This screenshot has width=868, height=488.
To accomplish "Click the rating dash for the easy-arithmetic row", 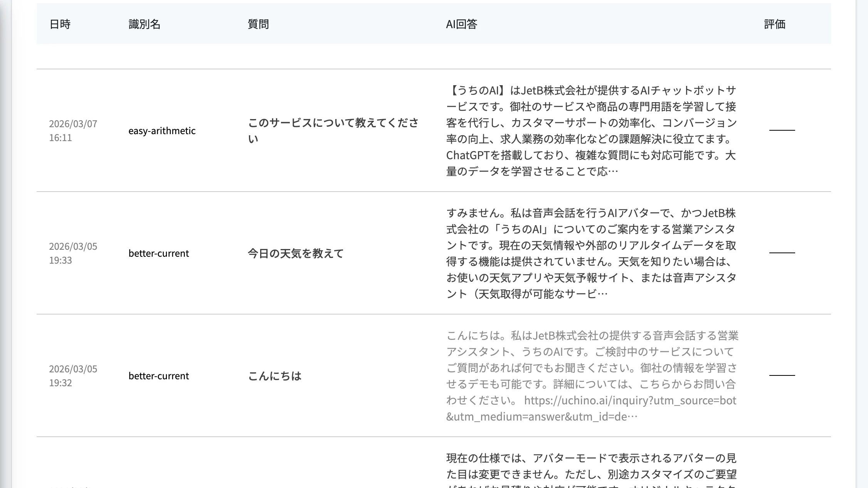I will [x=782, y=130].
